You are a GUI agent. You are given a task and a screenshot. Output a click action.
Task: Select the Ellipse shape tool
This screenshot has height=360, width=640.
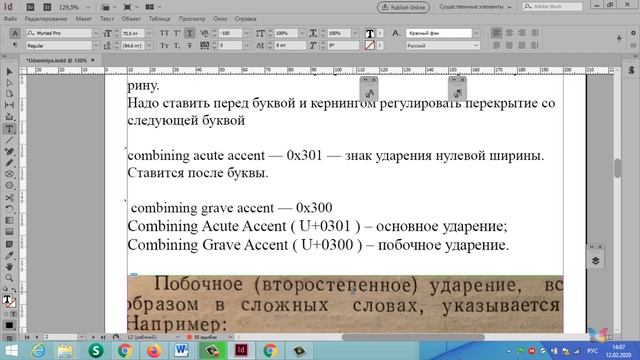point(9,186)
